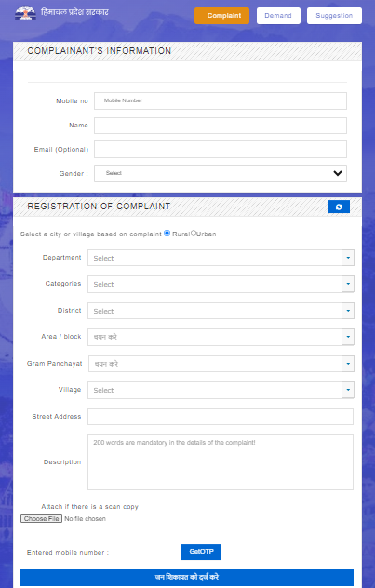Expand the Village dropdown arrow
Viewport: 375px width, 588px height.
click(x=348, y=390)
